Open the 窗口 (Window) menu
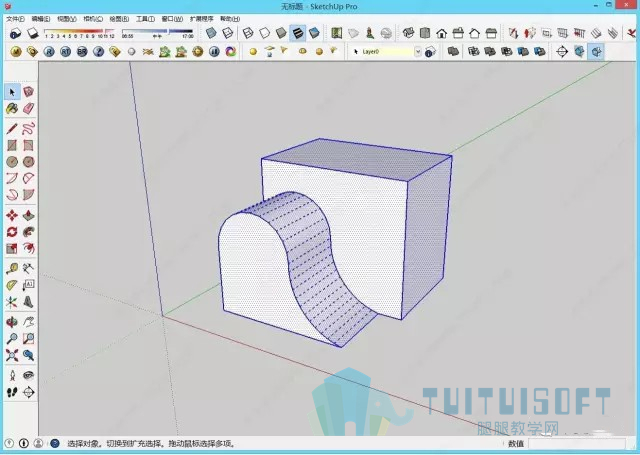The height and width of the screenshot is (455, 640). point(172,19)
